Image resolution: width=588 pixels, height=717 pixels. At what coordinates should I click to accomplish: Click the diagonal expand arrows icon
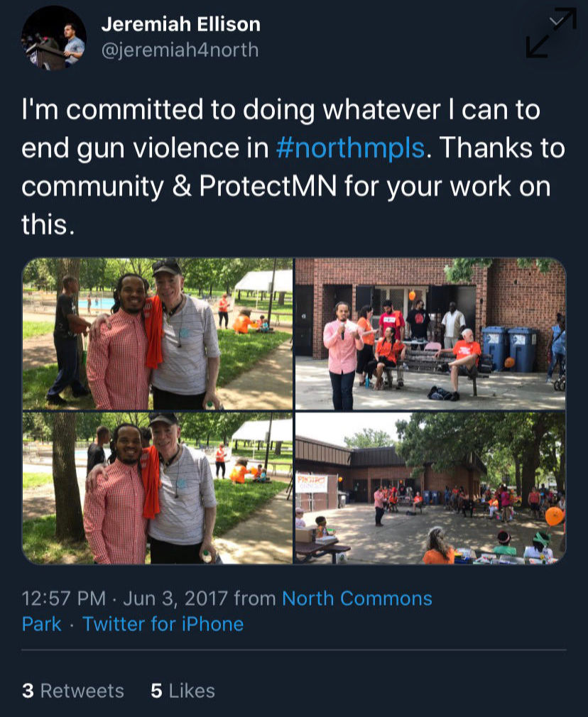[551, 33]
